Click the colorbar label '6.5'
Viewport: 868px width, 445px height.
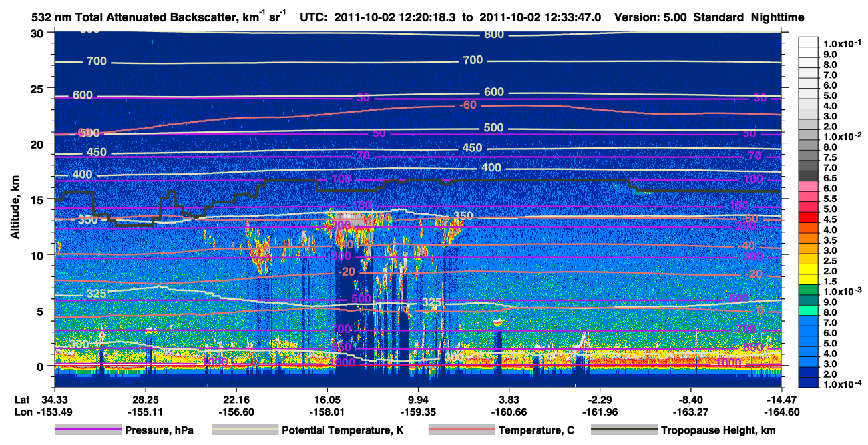[830, 177]
